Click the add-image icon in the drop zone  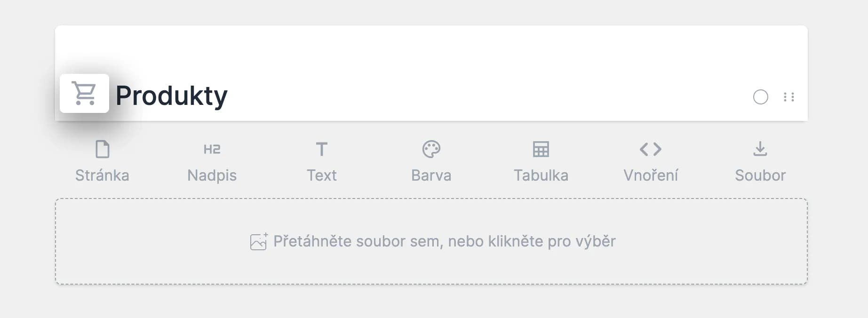coord(259,241)
